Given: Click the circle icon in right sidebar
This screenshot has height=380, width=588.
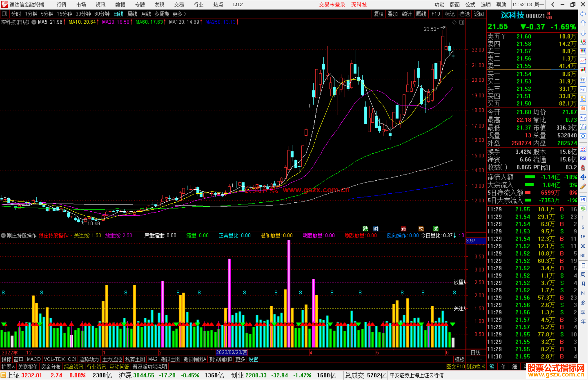Looking at the screenshot, I should [x=583, y=136].
